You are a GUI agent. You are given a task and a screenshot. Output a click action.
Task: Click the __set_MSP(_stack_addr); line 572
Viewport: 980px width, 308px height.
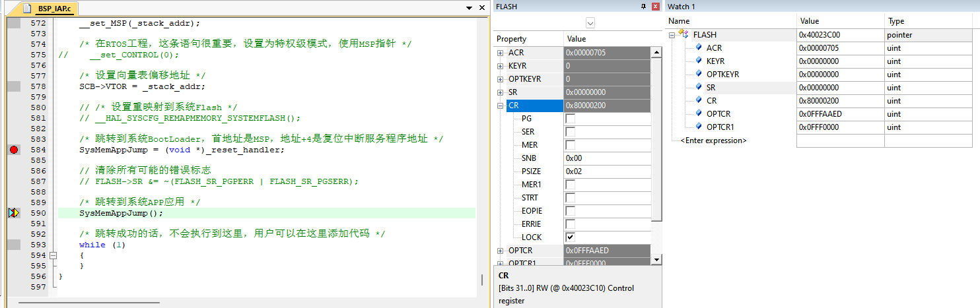[139, 23]
